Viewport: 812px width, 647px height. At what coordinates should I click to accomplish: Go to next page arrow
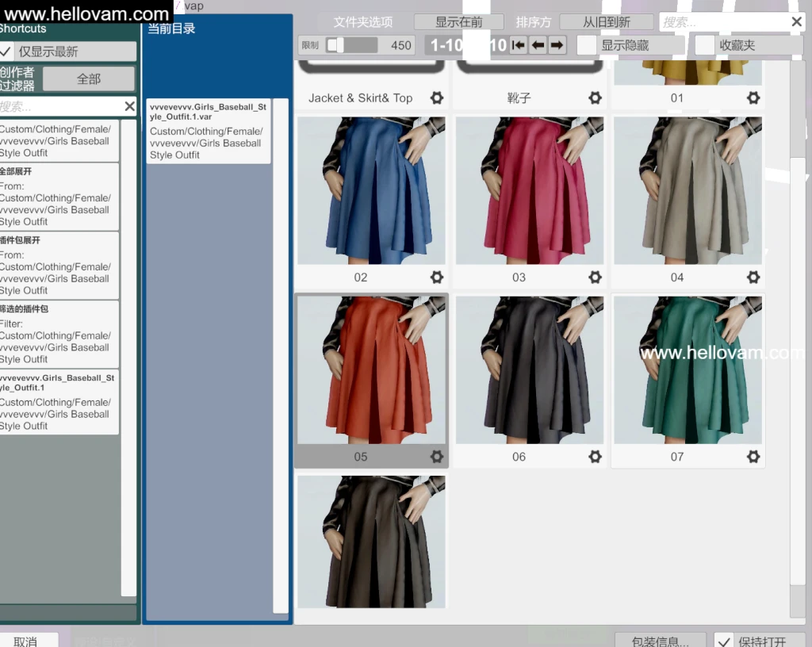tap(557, 45)
